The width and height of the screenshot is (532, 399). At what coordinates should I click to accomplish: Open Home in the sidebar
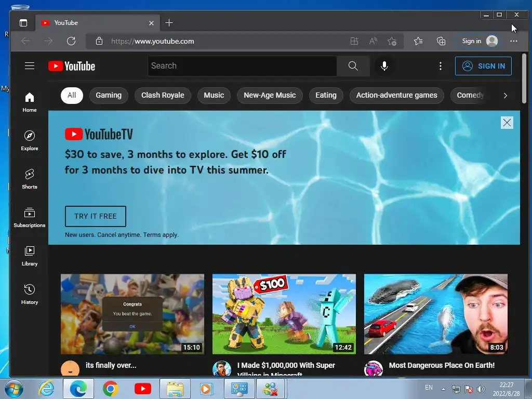30,102
